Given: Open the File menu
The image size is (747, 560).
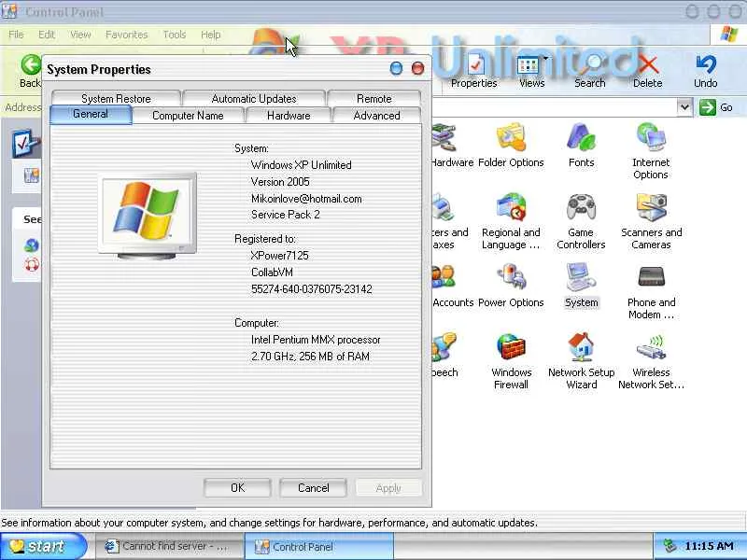Looking at the screenshot, I should click(16, 35).
